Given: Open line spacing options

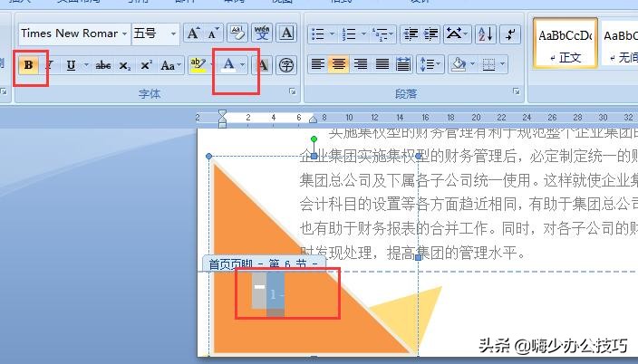Looking at the screenshot, I should (x=430, y=64).
